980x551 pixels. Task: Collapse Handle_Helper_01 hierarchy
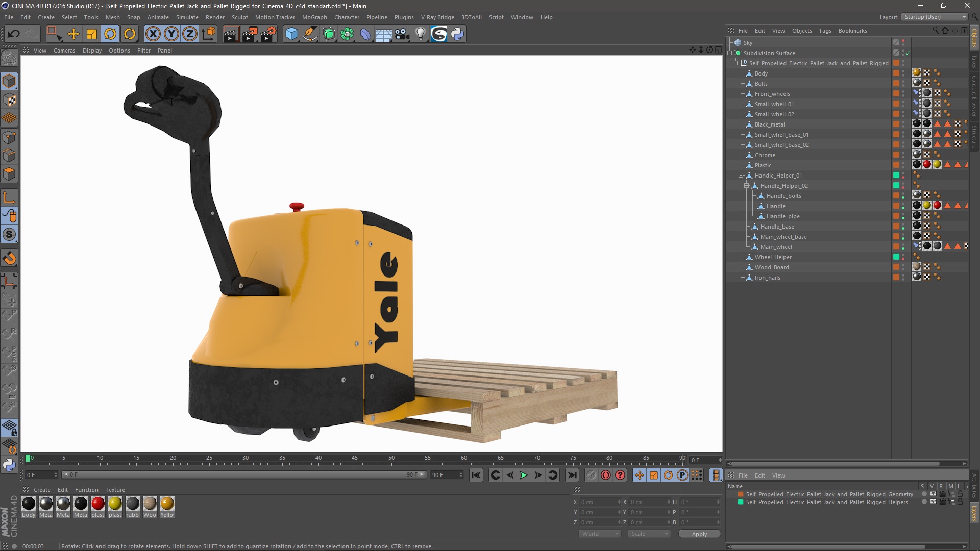[x=741, y=176]
